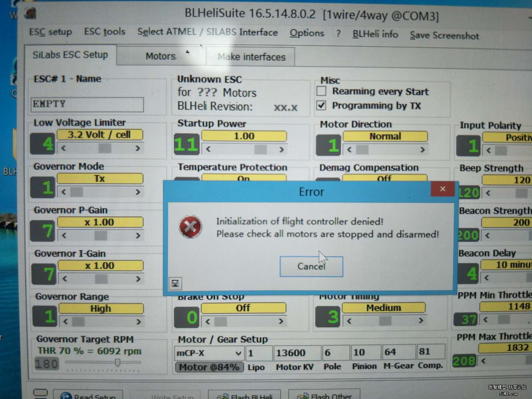Increase Governor I-Gain with right arrow
Viewport: 532px width, 399px height.
(x=138, y=279)
